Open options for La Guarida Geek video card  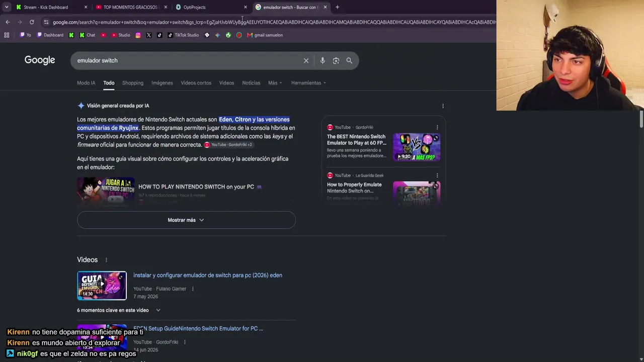[x=437, y=175]
